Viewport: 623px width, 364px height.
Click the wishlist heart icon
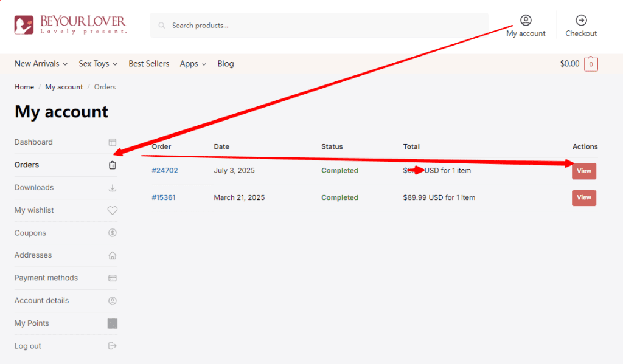[x=112, y=210]
